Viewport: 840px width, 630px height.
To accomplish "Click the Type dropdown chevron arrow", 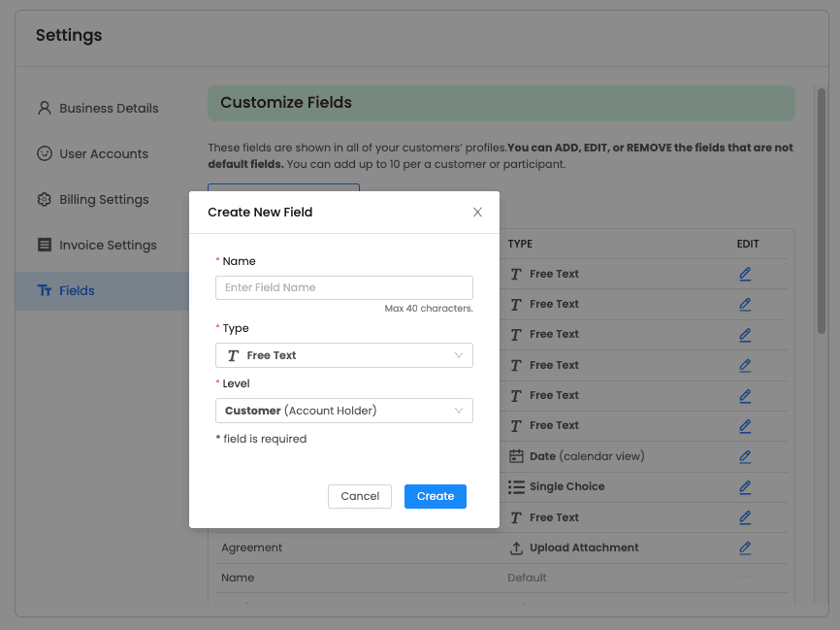I will click(x=459, y=355).
